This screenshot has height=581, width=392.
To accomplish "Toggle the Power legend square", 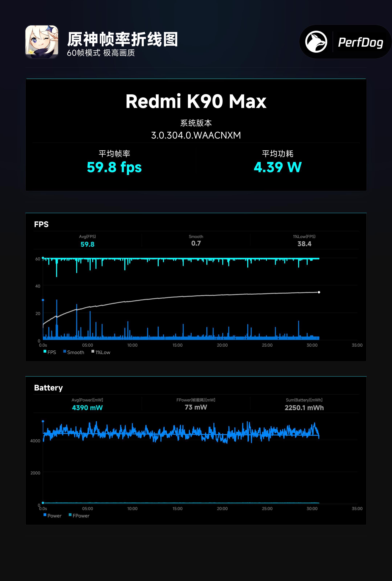I will pos(45,515).
